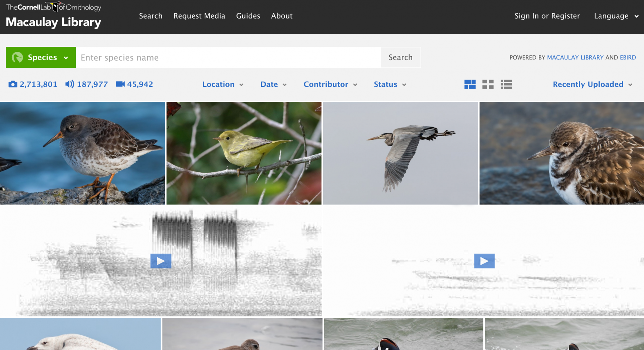This screenshot has height=350, width=644.
Task: Filter by audio using the speaker icon
Action: pyautogui.click(x=70, y=84)
